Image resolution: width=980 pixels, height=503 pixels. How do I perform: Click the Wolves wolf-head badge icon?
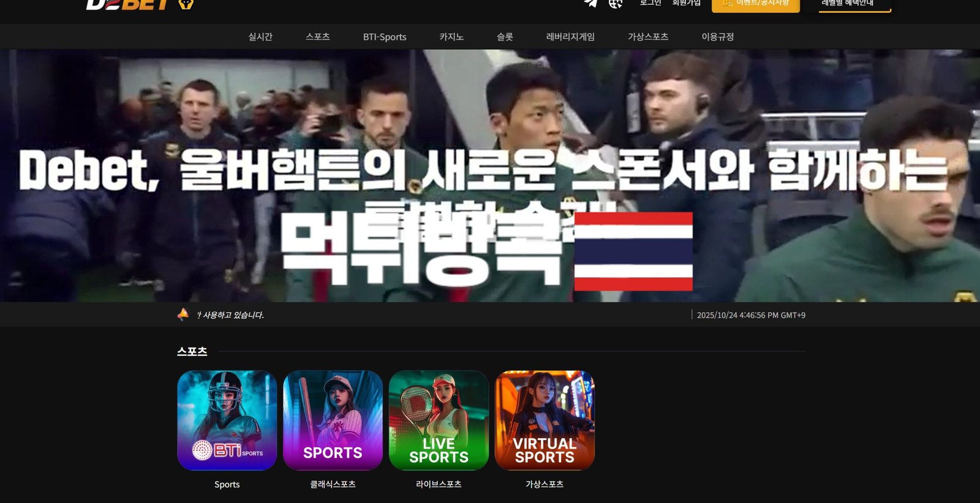pos(186,4)
